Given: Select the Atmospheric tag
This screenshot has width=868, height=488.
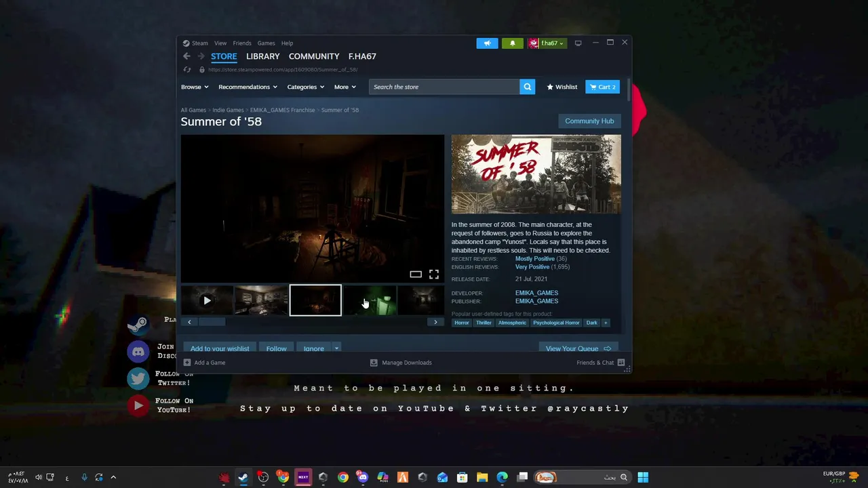Looking at the screenshot, I should click(512, 323).
